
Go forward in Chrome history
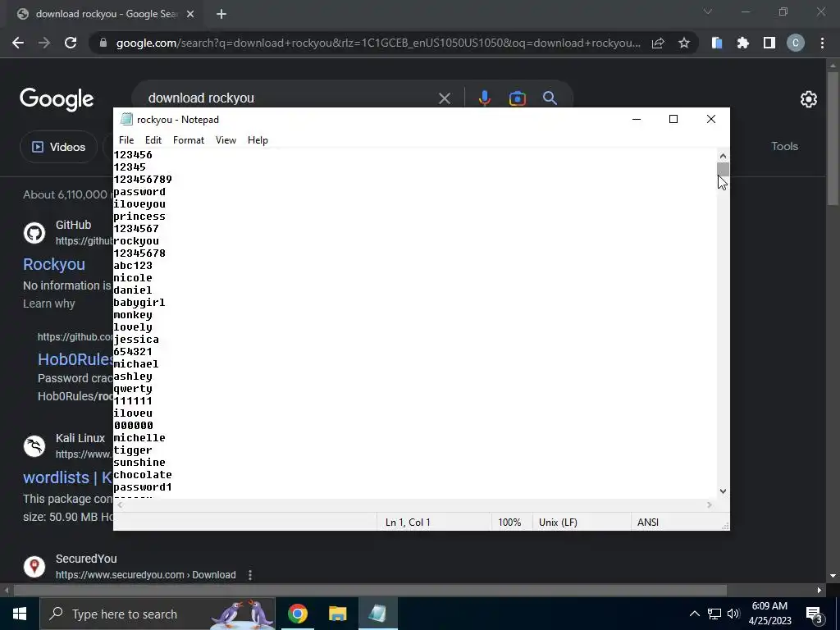click(x=44, y=43)
